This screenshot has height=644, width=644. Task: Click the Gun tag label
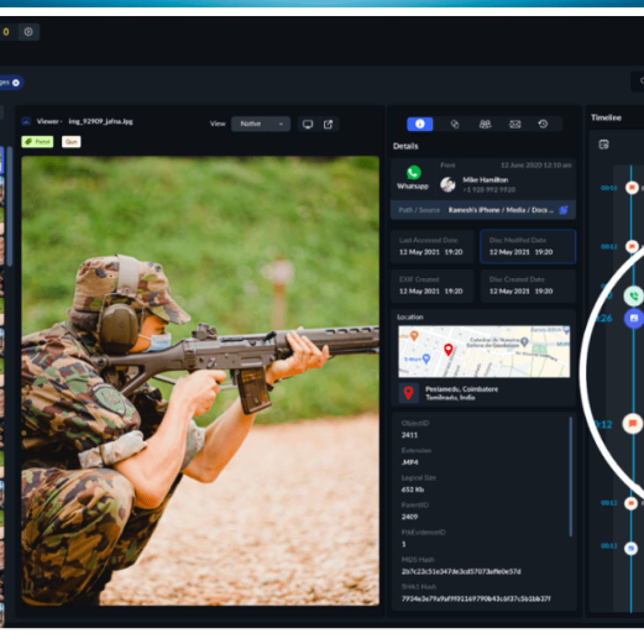click(x=71, y=142)
